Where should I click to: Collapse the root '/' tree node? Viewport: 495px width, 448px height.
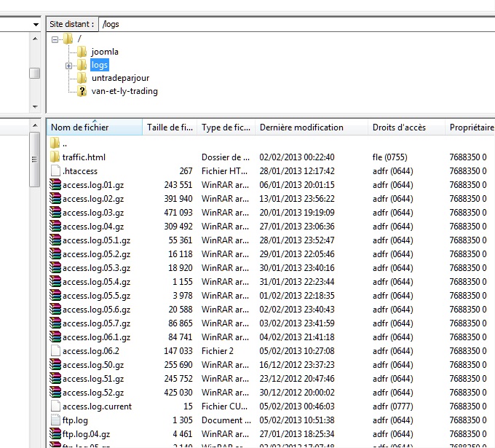coord(55,39)
